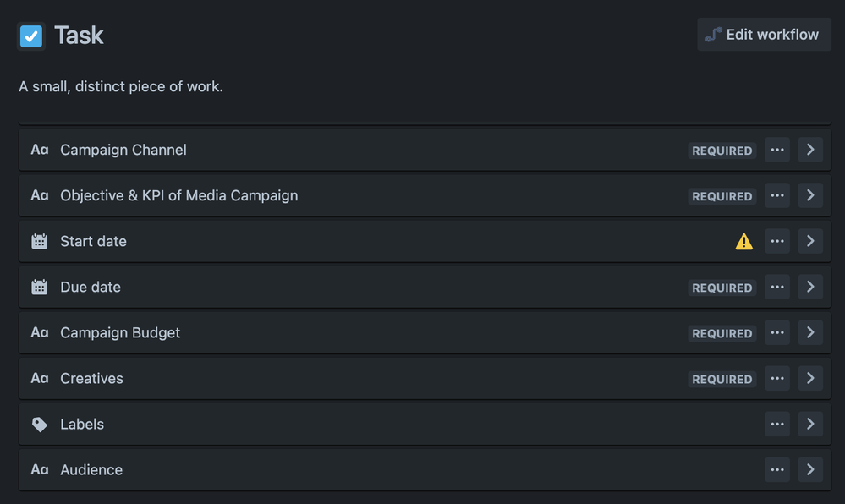Expand the Audience field chevron
The height and width of the screenshot is (504, 845).
(x=810, y=470)
